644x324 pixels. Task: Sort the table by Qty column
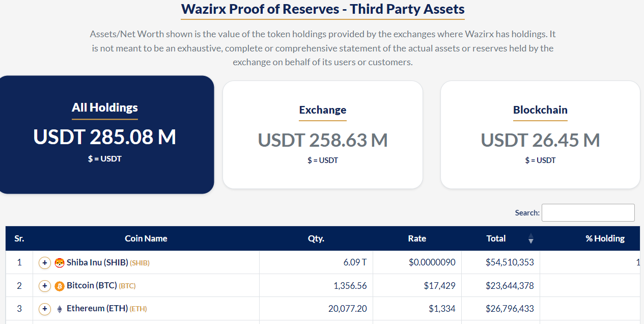(316, 238)
